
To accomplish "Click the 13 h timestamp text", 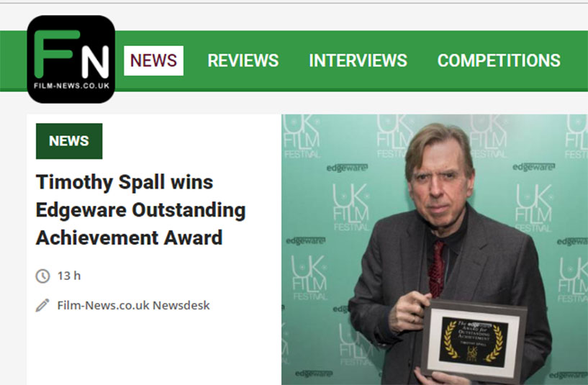I will tap(69, 276).
